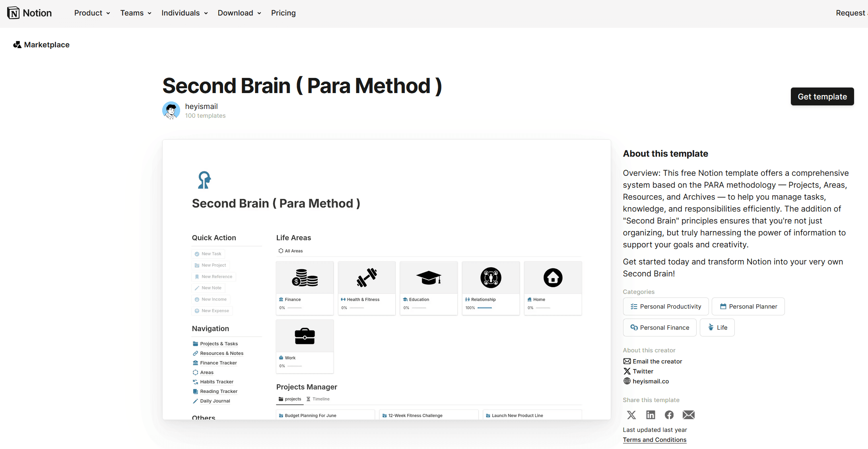Click the Finance 0% progress bar
The height and width of the screenshot is (449, 868).
pos(295,308)
